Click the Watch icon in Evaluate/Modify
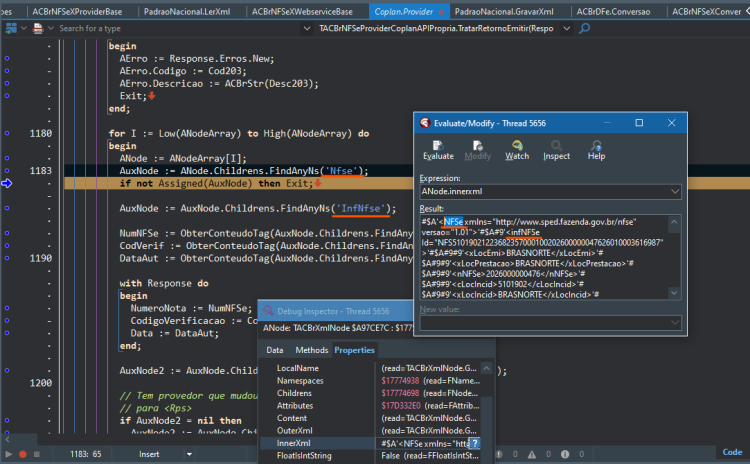 (x=517, y=145)
